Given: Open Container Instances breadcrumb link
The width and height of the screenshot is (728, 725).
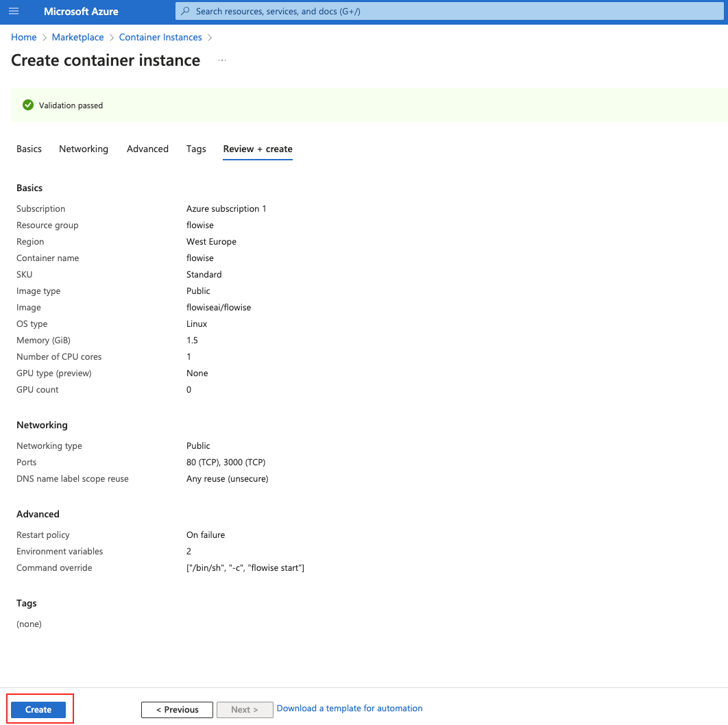Looking at the screenshot, I should (160, 38).
